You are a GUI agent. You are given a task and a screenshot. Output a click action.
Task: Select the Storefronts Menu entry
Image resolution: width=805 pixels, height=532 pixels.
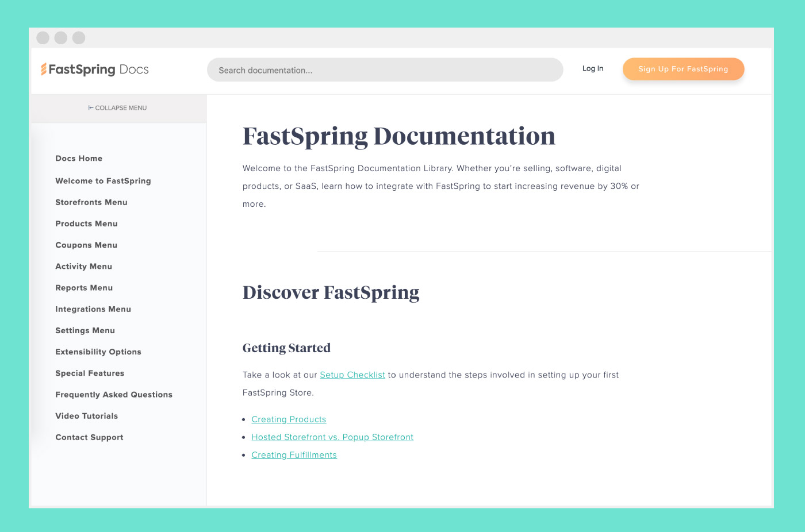click(x=91, y=202)
